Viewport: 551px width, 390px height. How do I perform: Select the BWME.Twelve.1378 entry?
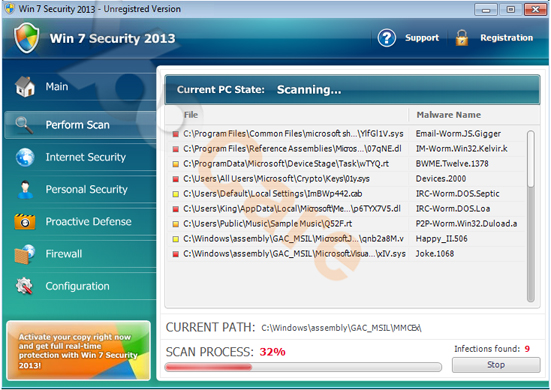coord(452,164)
